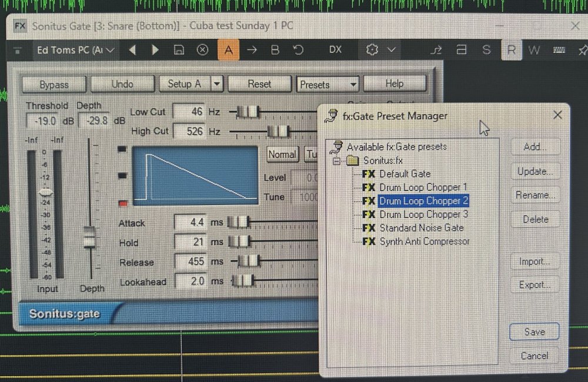Screen dimensions: 588x382
Task: Copy A to B arrow icon
Action: pos(252,50)
